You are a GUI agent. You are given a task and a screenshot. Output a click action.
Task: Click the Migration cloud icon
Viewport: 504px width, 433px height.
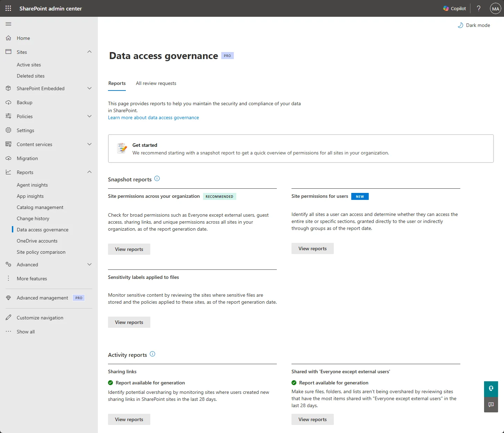click(8, 158)
